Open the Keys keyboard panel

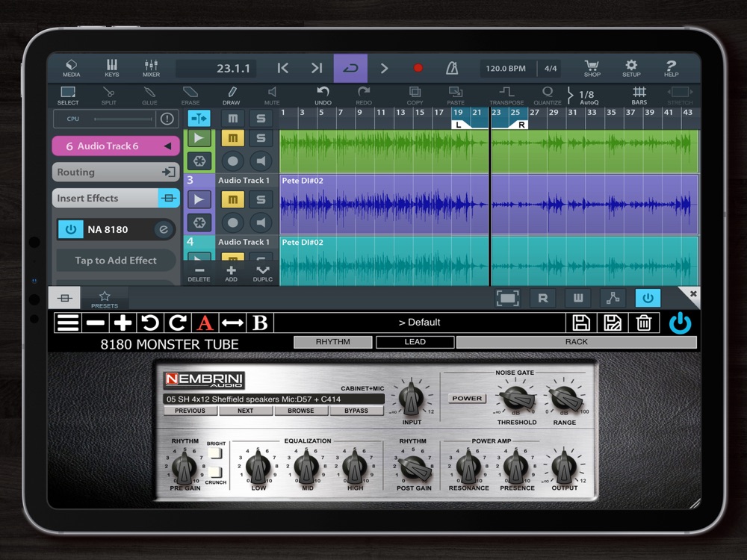[x=112, y=68]
